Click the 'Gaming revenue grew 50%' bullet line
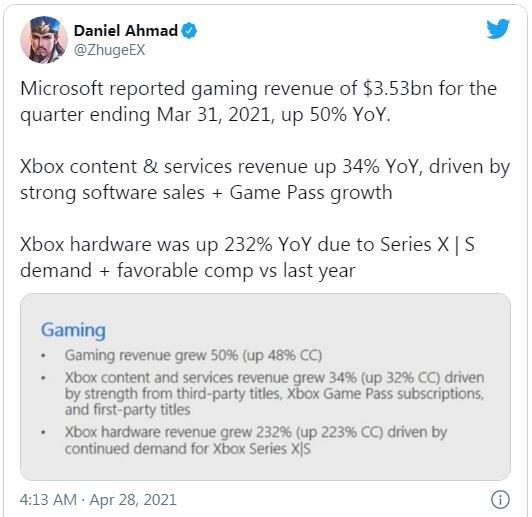The height and width of the screenshot is (517, 532). (x=193, y=356)
